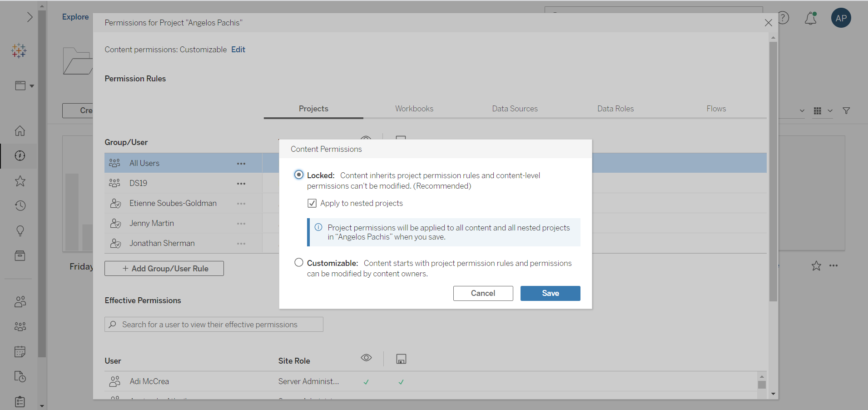Open the Groups icon in sidebar
This screenshot has width=868, height=410.
(x=20, y=326)
